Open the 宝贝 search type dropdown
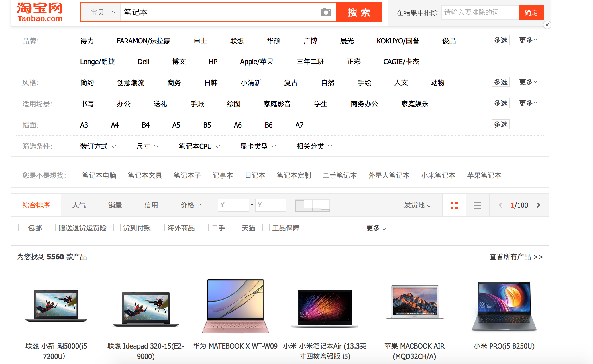The image size is (593, 364). click(102, 12)
